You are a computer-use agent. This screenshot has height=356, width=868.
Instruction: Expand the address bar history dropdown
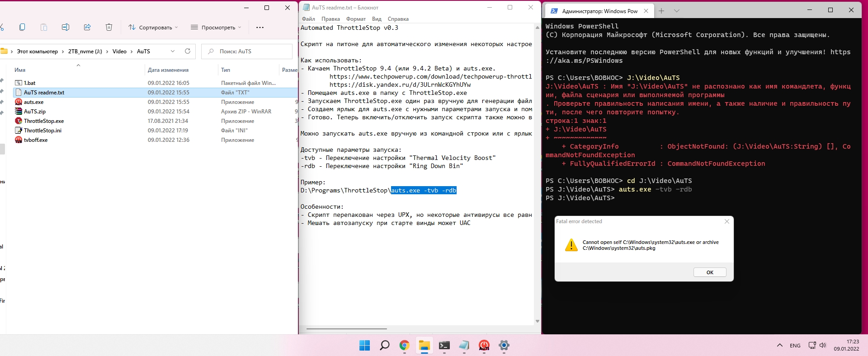[173, 51]
